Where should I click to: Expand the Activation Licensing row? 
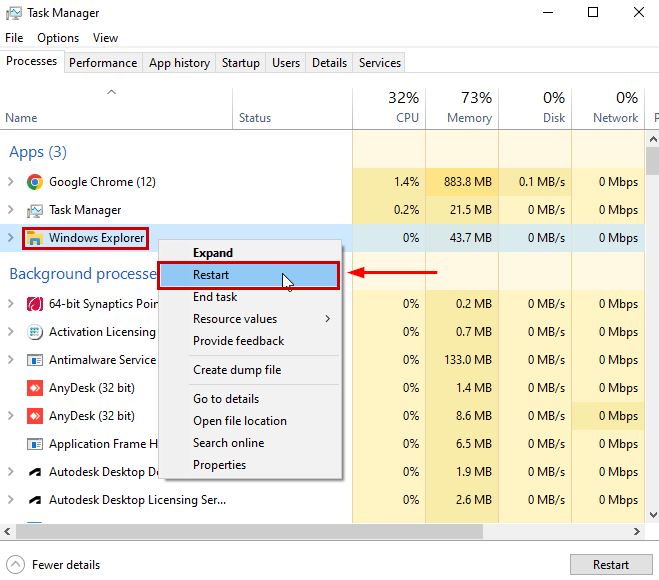pos(11,332)
